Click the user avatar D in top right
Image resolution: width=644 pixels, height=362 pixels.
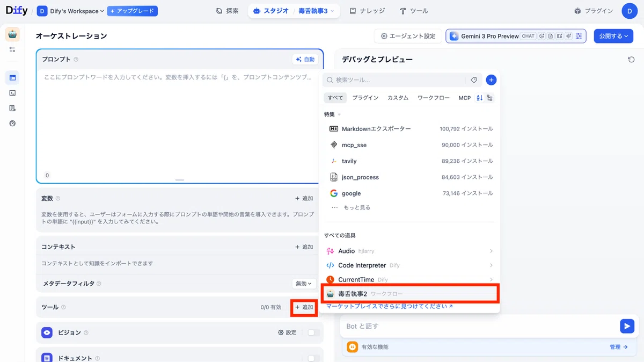pos(630,11)
